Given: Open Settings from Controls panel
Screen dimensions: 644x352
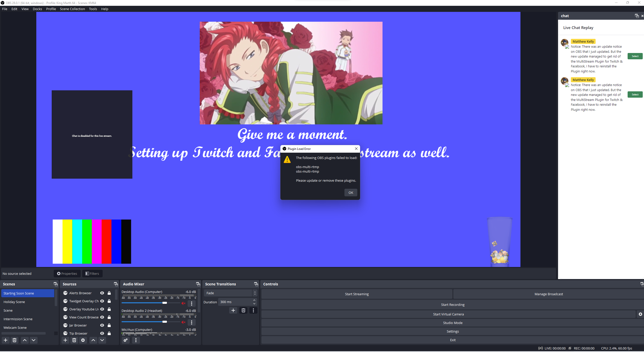Looking at the screenshot, I should [x=453, y=331].
